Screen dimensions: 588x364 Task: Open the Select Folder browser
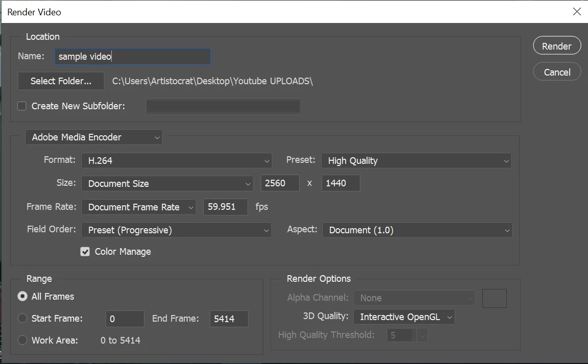61,81
